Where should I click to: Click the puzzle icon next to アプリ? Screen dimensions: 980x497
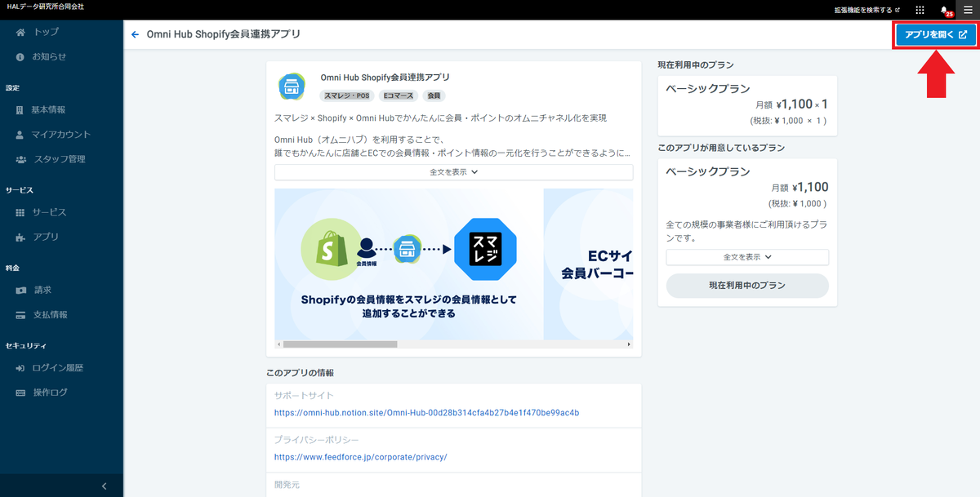pyautogui.click(x=20, y=237)
